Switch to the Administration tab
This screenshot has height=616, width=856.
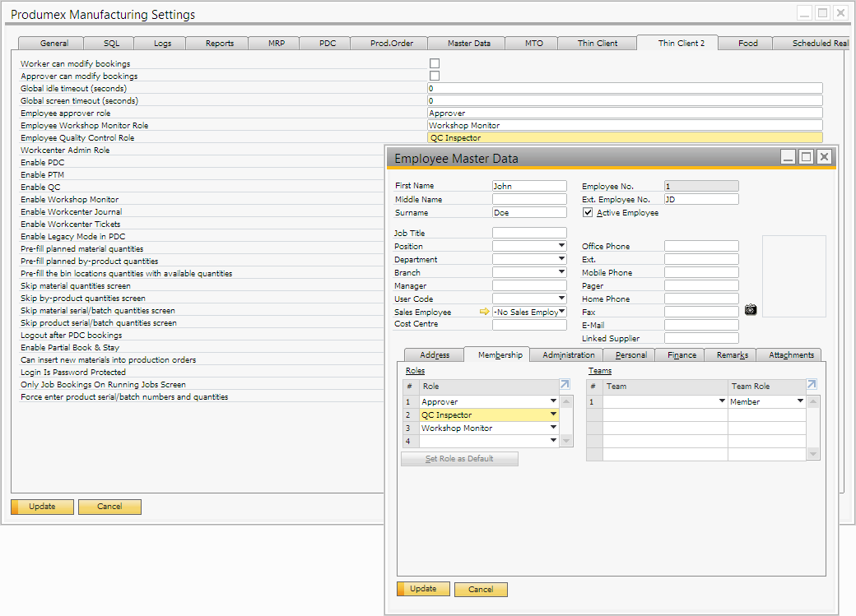(568, 354)
